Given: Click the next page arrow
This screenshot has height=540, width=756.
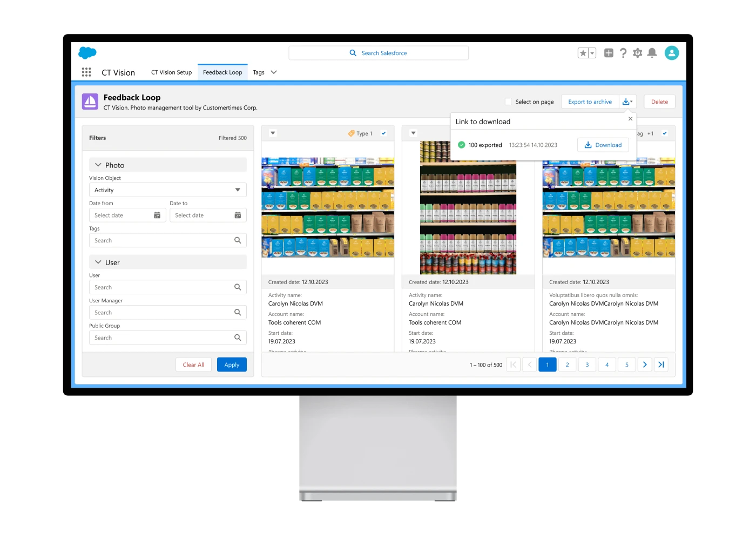Looking at the screenshot, I should coord(645,364).
